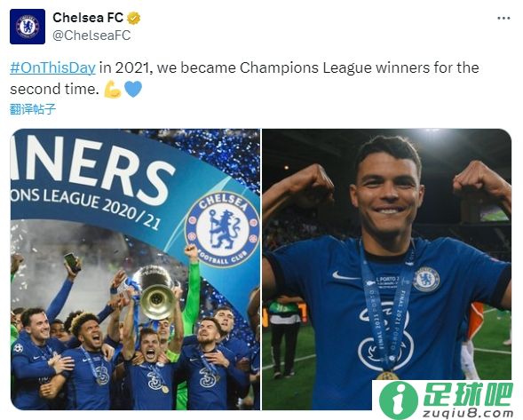
Task: Click the green 'i' watermark logo
Action: pos(399,400)
